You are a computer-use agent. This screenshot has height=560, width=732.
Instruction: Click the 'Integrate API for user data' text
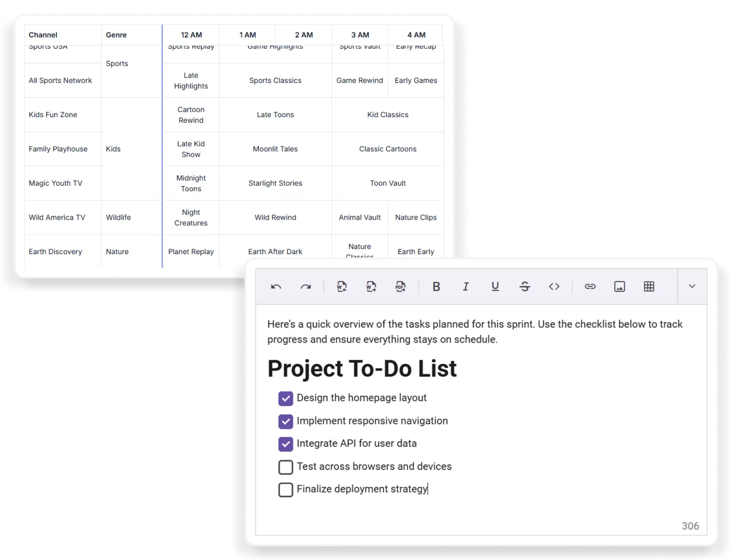point(357,443)
